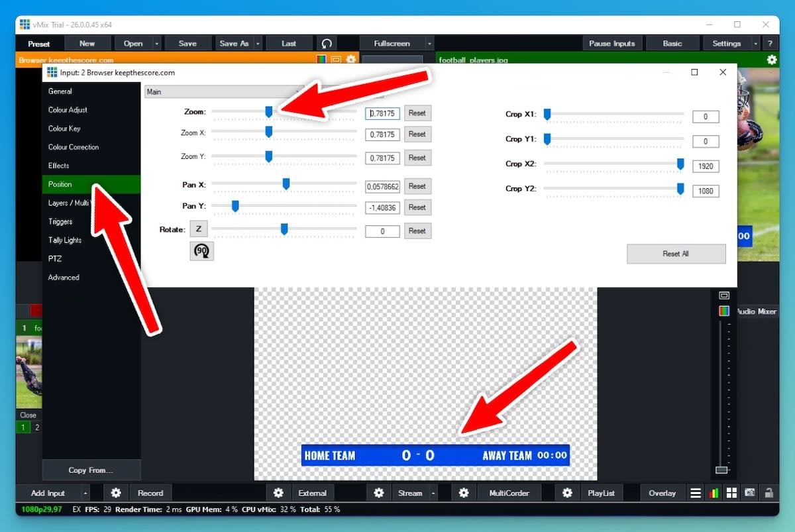Toggle the Overlay button in bottom toolbar
This screenshot has width=795, height=532.
coord(662,493)
